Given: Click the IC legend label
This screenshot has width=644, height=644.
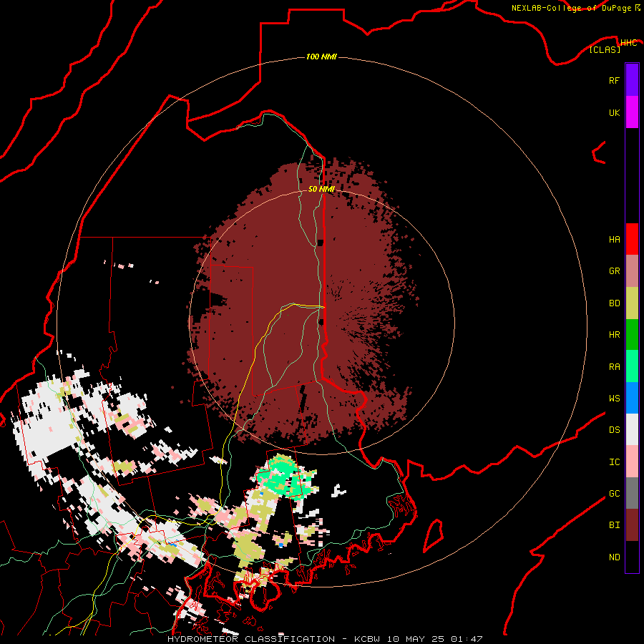Looking at the screenshot, I should pyautogui.click(x=614, y=462).
